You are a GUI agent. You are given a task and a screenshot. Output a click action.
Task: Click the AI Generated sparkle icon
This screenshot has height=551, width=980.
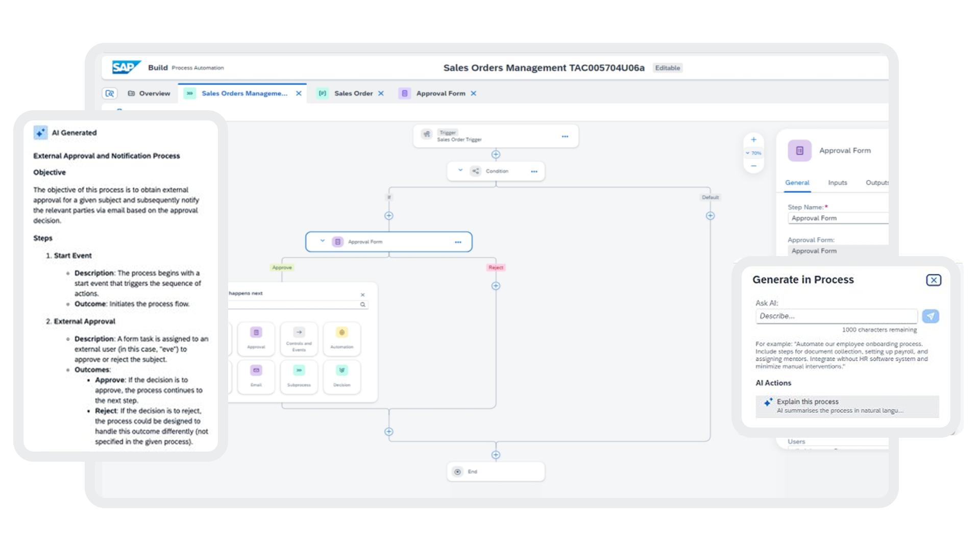40,133
